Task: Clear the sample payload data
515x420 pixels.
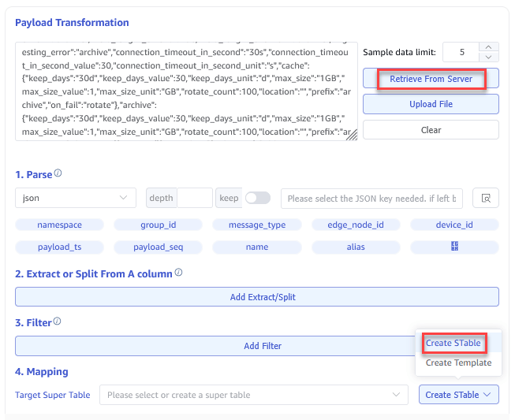Action: tap(431, 130)
